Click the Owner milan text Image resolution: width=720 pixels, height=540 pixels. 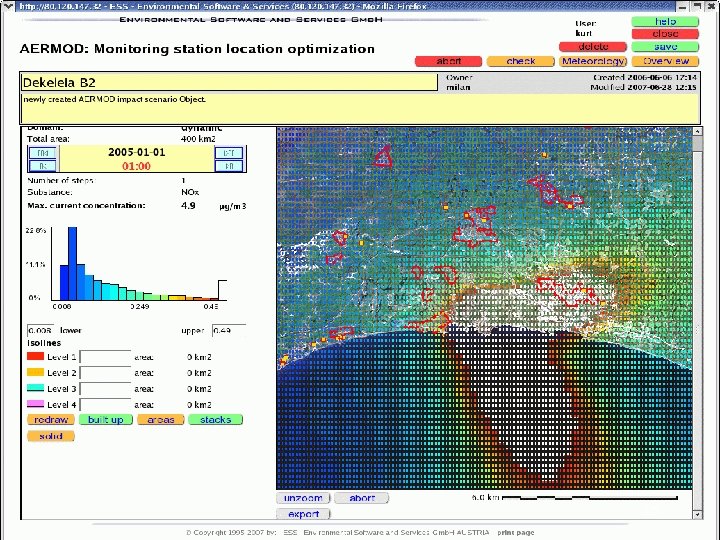click(x=459, y=87)
